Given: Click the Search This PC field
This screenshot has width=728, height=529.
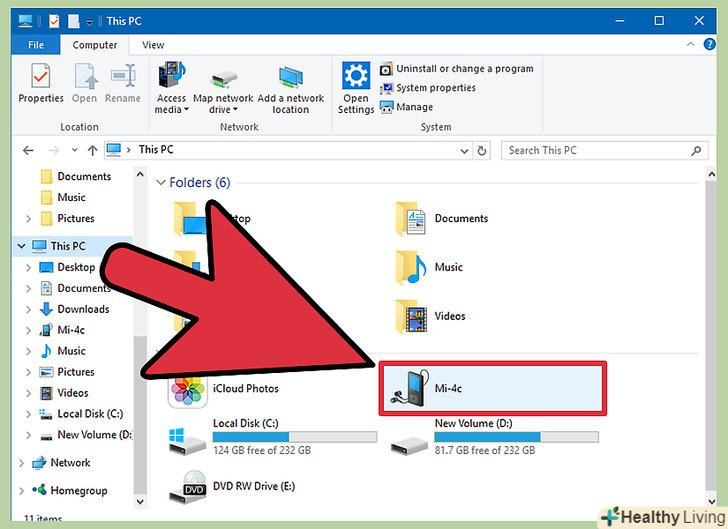Looking at the screenshot, I should point(604,150).
